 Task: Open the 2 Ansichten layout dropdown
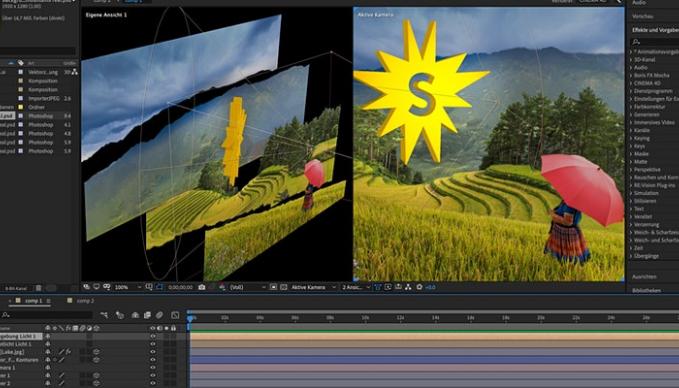356,287
